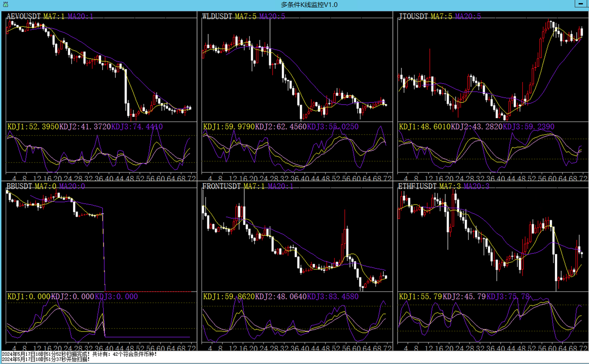Click the AEVOUSDT candlestick price chart

click(x=101, y=69)
